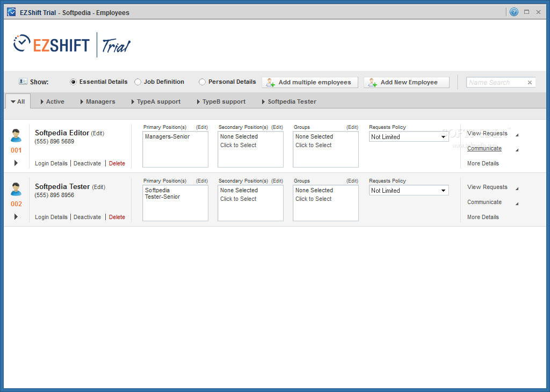Click employee number 001

point(16,150)
